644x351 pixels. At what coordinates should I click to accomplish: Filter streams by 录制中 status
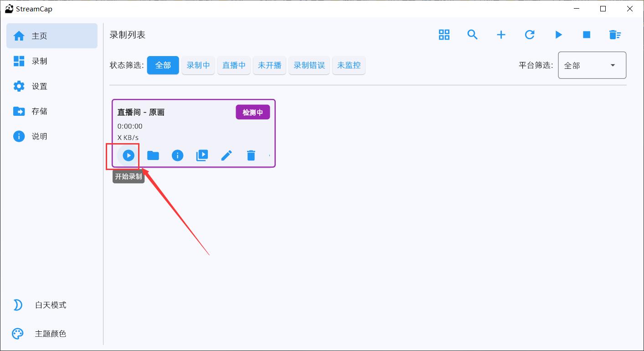pos(198,65)
